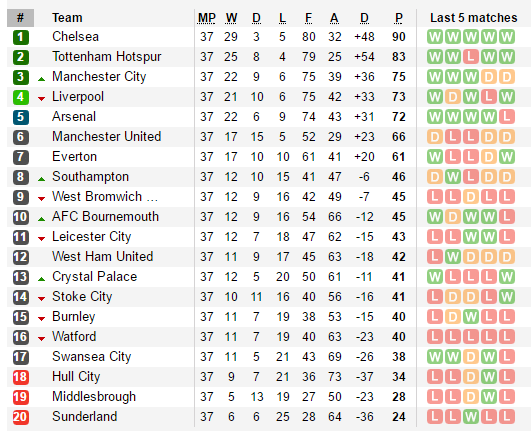The width and height of the screenshot is (531, 431).
Task: Click Arsenal's blue position 5 badge
Action: tap(21, 117)
